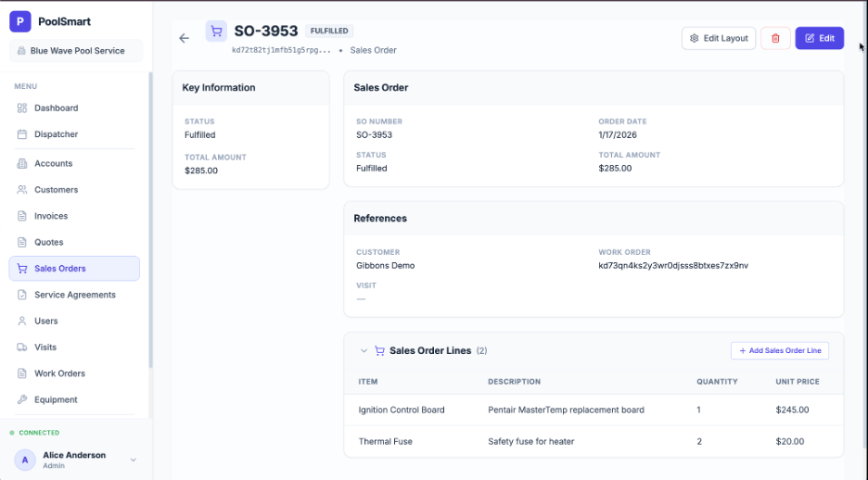
Task: Open Service Agreements menu item
Action: pyautogui.click(x=74, y=295)
